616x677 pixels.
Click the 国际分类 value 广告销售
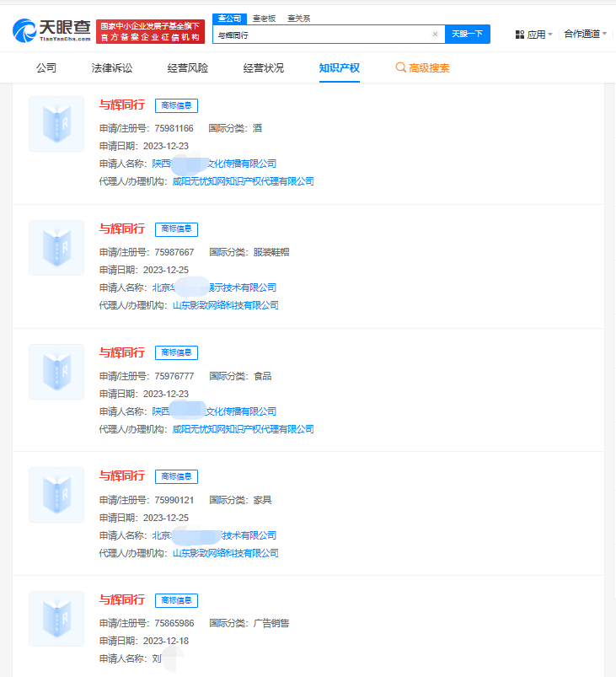271,623
